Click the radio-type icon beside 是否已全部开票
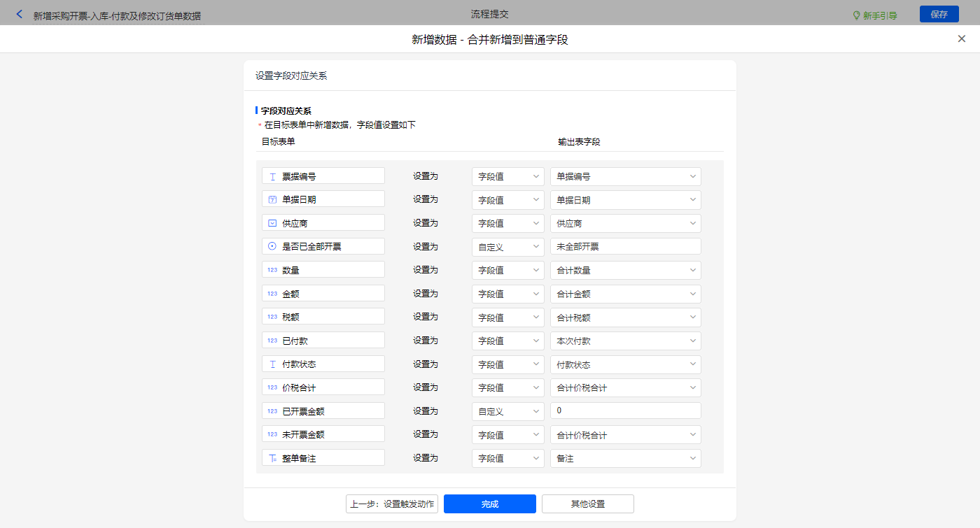 tap(272, 246)
